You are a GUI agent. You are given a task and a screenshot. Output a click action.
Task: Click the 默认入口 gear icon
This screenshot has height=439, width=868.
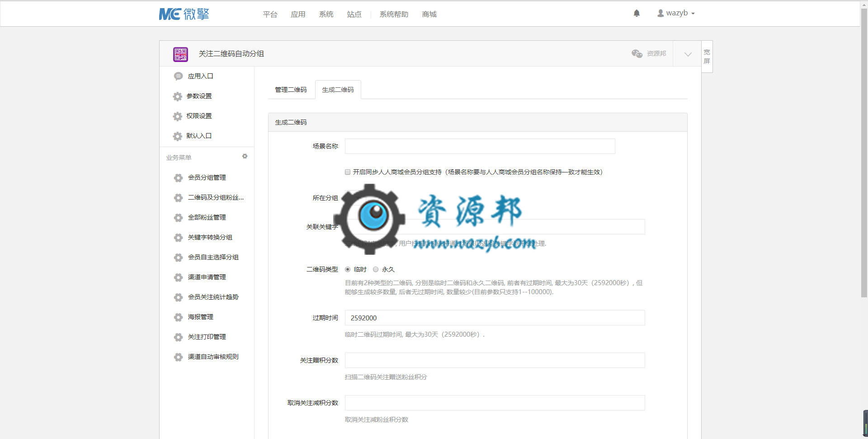coord(178,136)
